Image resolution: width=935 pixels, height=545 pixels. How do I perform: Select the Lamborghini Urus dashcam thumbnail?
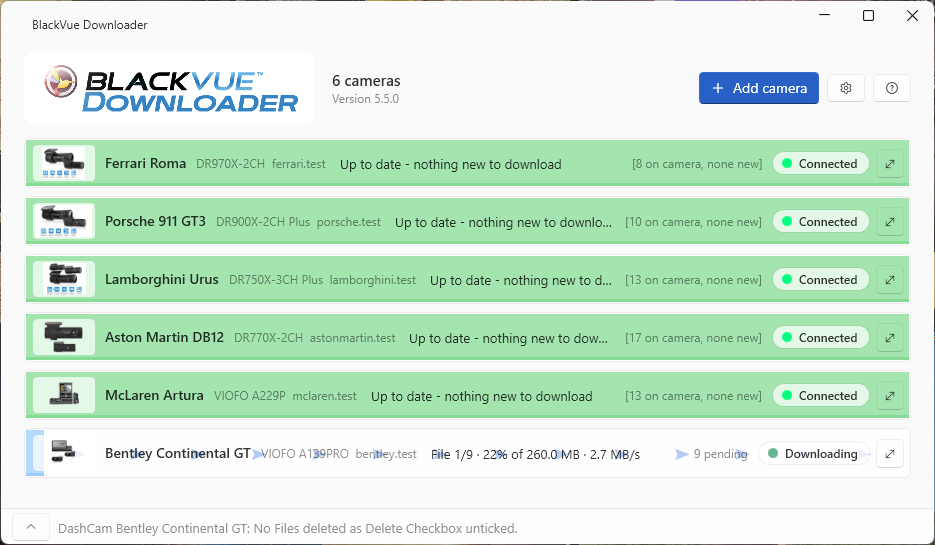tap(64, 279)
